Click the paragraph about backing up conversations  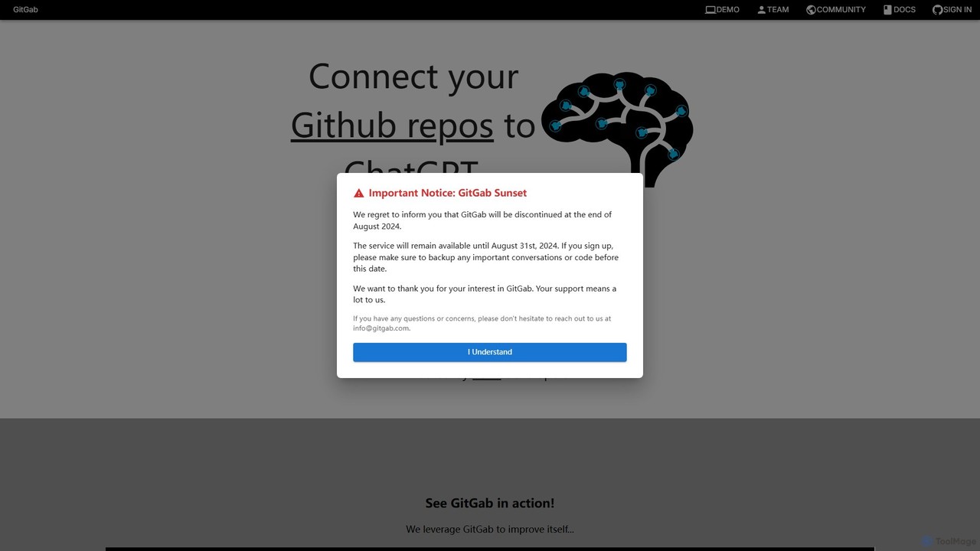(486, 257)
